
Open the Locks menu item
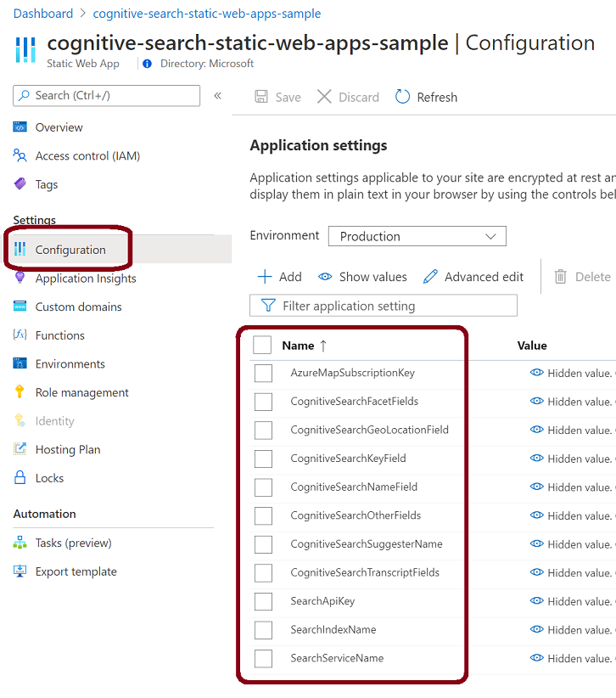[49, 478]
